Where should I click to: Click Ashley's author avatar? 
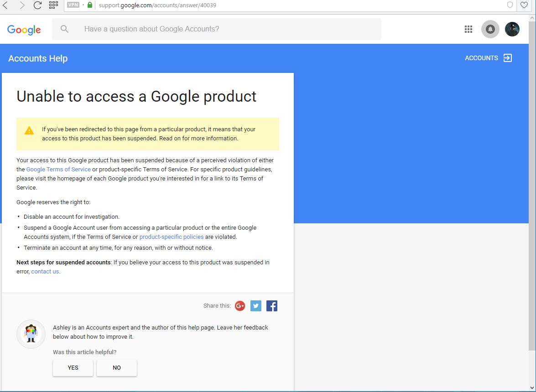(31, 334)
